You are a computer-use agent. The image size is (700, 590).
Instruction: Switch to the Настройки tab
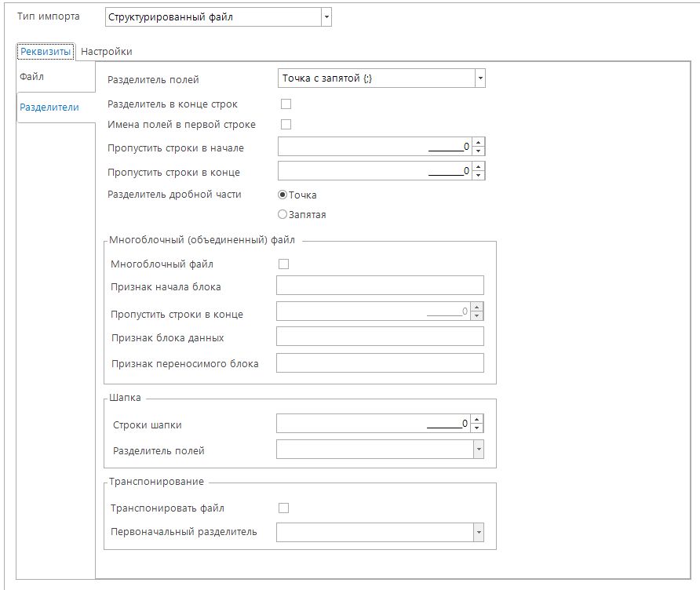[x=106, y=52]
